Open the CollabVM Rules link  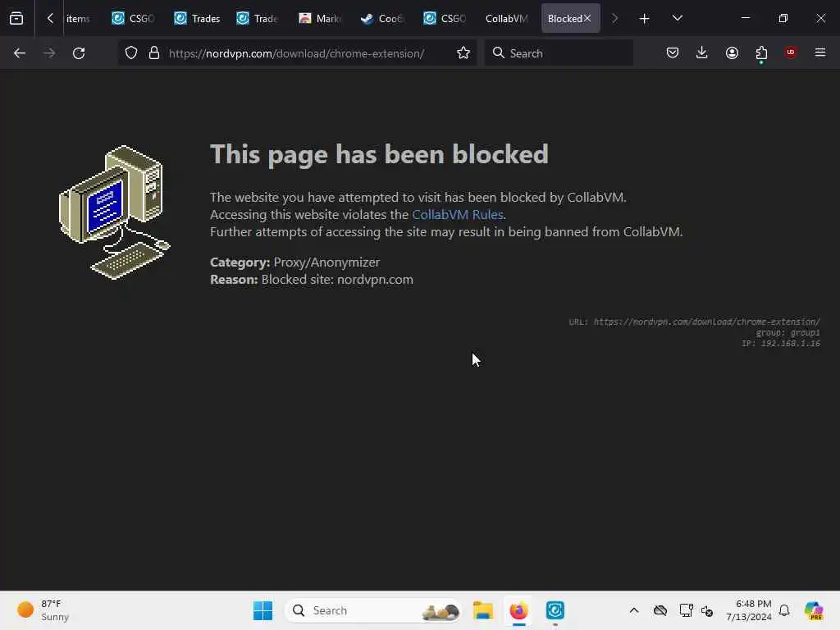458,215
